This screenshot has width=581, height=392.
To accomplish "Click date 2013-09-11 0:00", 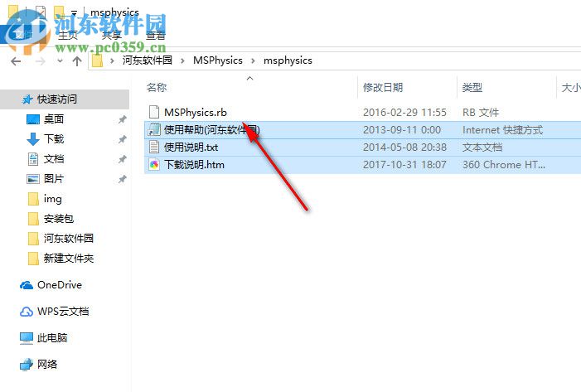I will point(402,129).
